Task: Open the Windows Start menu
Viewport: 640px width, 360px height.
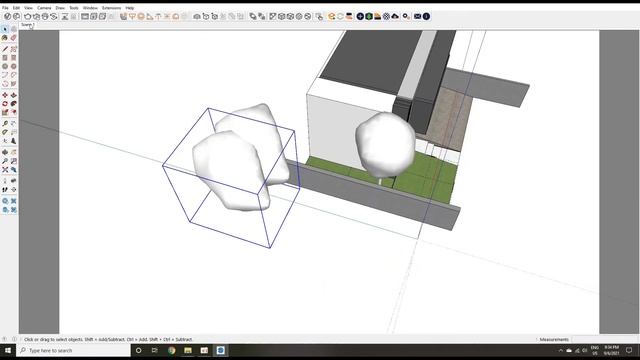Action: [8, 350]
